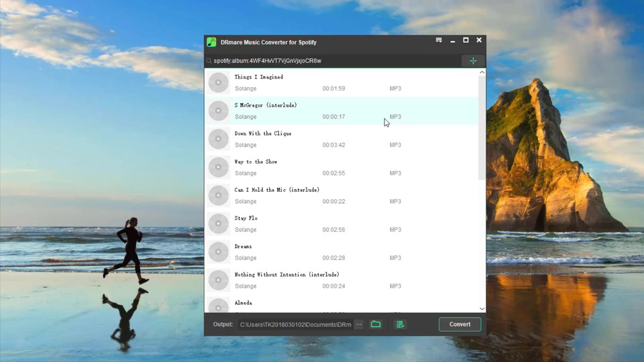Select the track Stay Flo
This screenshot has height=362, width=644.
coord(341,224)
